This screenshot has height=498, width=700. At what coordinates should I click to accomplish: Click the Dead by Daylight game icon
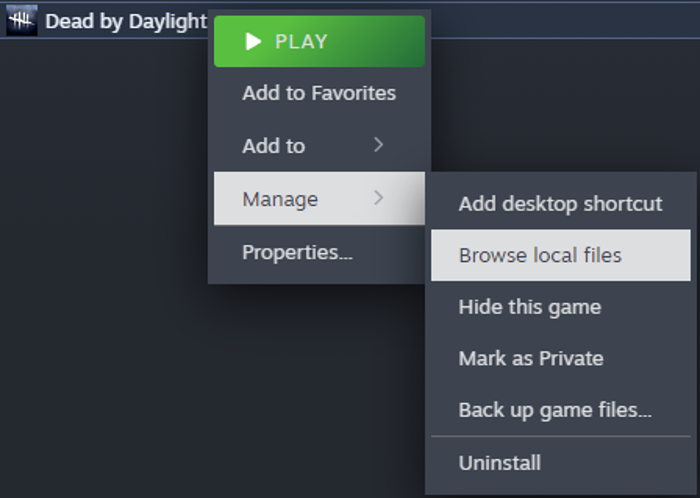tap(21, 21)
